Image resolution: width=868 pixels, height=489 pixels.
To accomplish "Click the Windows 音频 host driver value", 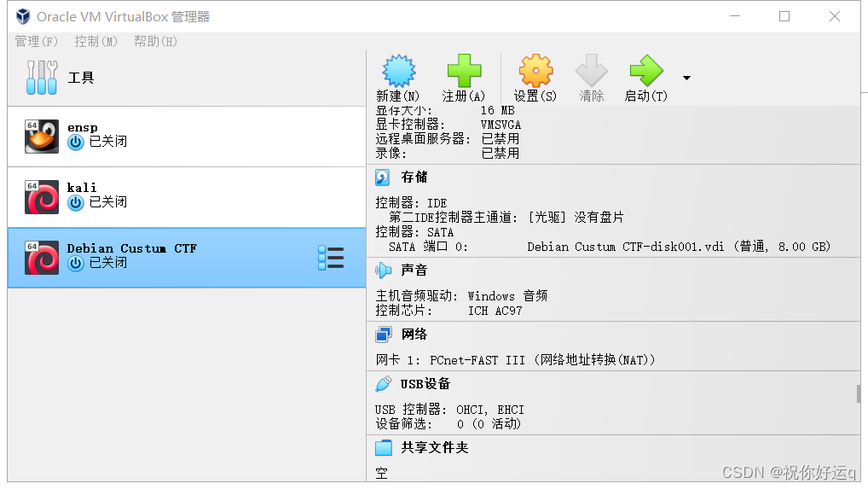I will [x=507, y=296].
